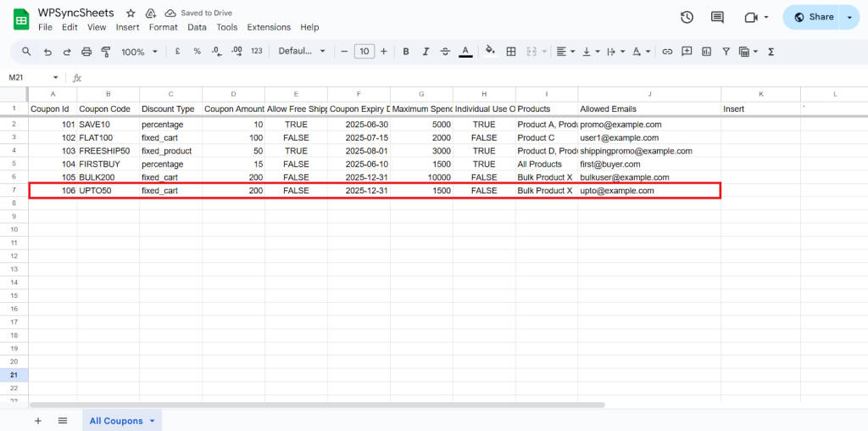The image size is (868, 431).
Task: Apply percent format
Action: (x=197, y=52)
